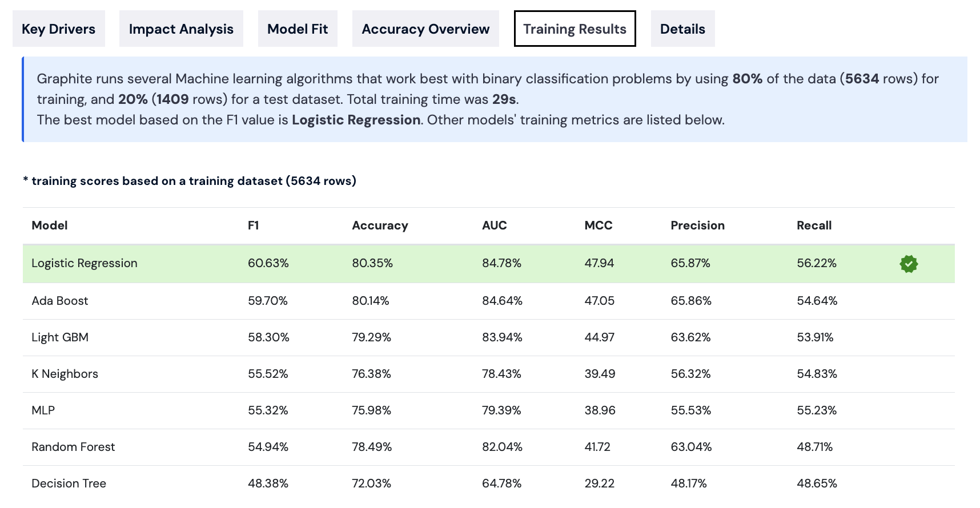
Task: Switch to the Impact Analysis tab
Action: pyautogui.click(x=181, y=29)
